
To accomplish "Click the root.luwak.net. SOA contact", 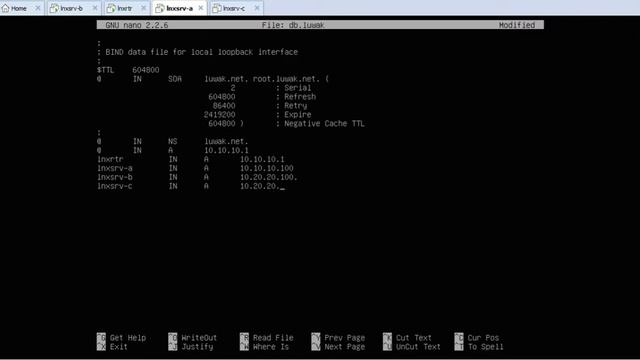I will pyautogui.click(x=286, y=79).
